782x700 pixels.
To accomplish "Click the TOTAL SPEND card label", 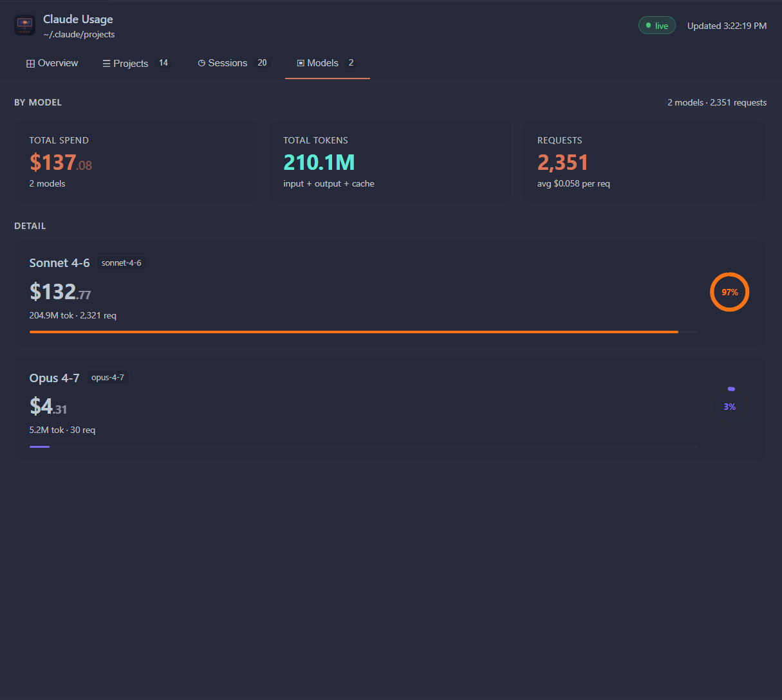I will (x=59, y=140).
